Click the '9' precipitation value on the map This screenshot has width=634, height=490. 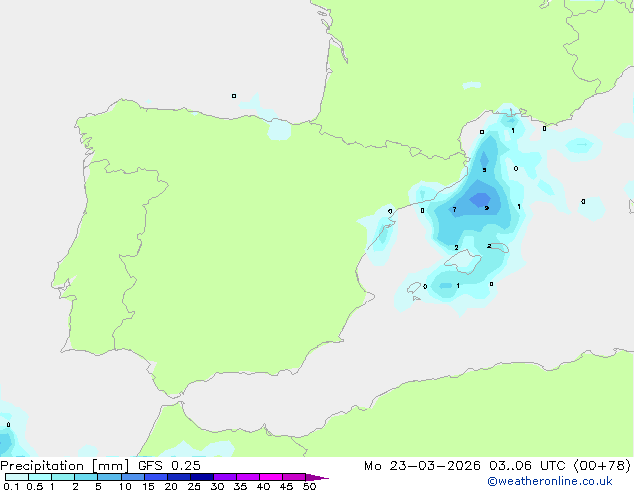[x=487, y=208]
